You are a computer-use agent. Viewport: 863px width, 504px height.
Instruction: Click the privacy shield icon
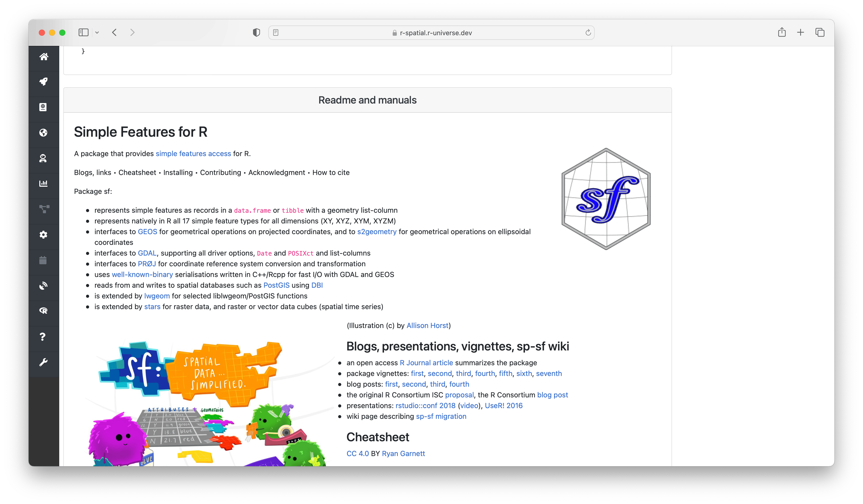click(x=256, y=32)
